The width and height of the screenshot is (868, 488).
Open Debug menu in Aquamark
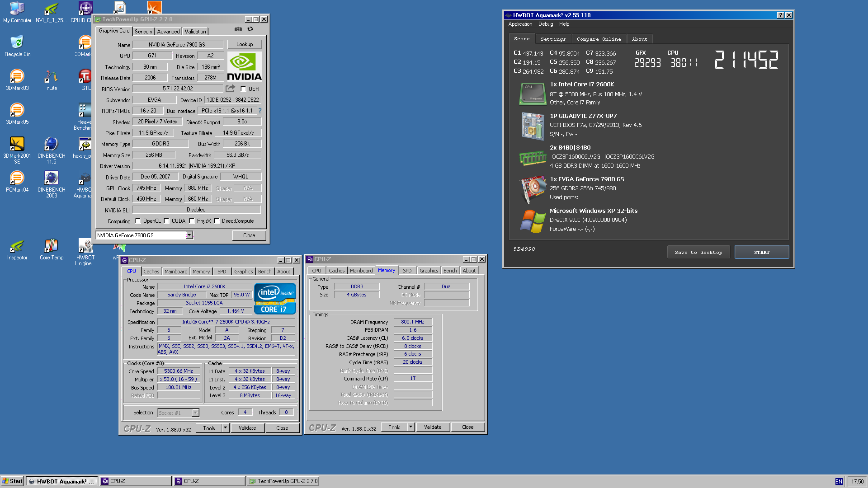(x=546, y=24)
